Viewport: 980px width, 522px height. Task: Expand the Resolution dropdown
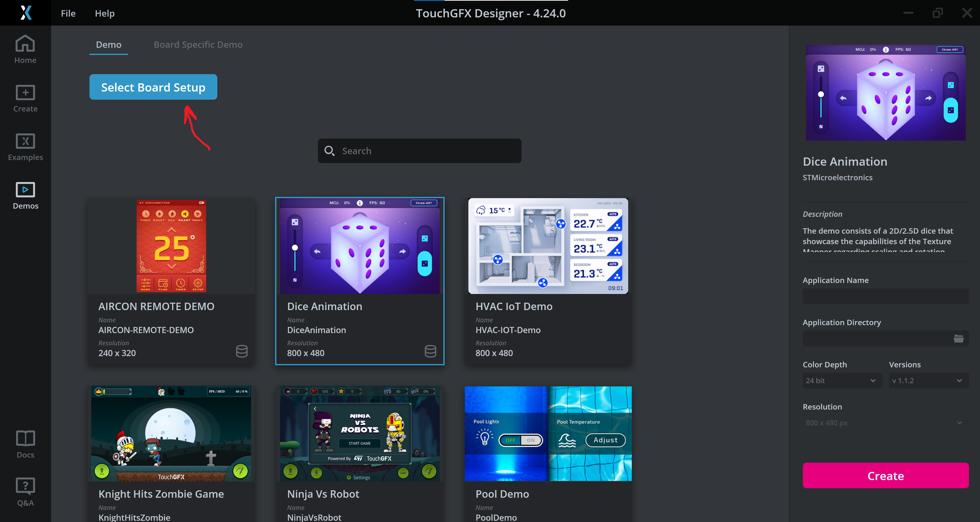click(x=884, y=423)
